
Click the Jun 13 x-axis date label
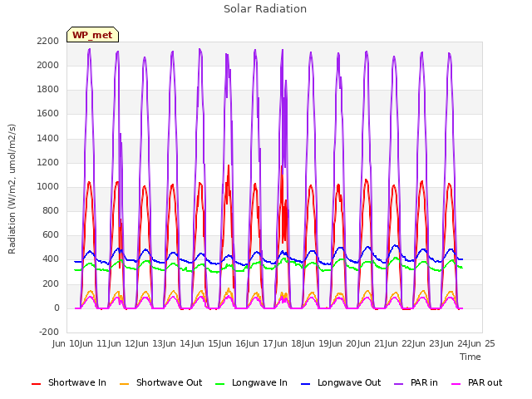click(x=150, y=343)
